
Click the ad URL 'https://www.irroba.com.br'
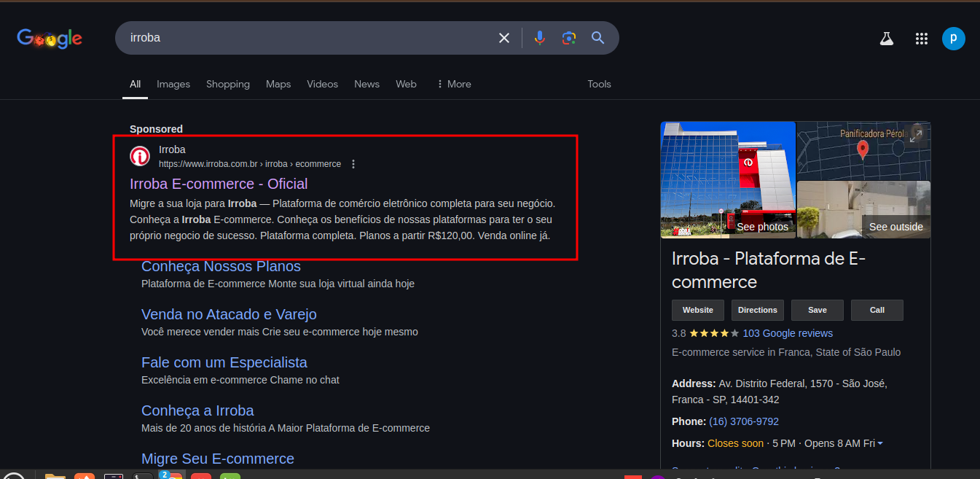(208, 164)
